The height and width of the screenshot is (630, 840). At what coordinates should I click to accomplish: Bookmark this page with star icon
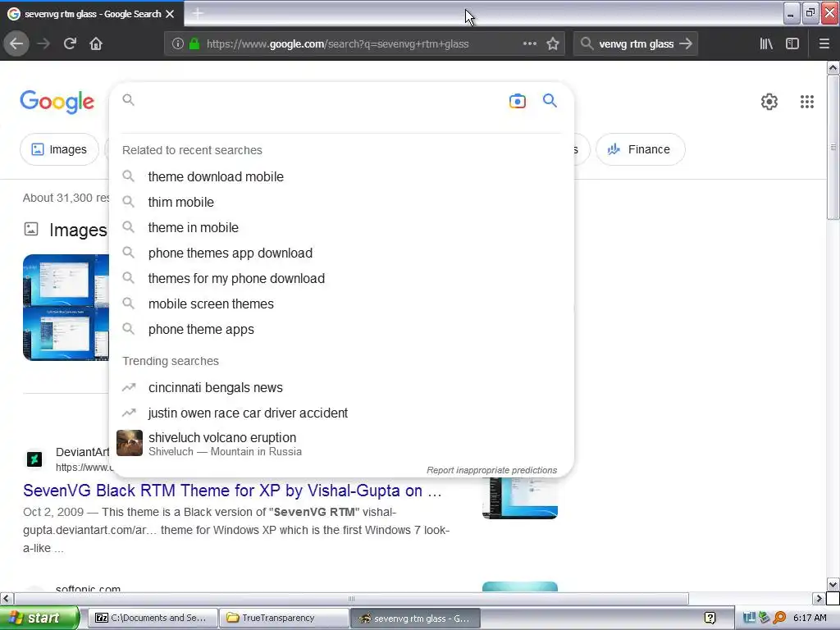click(553, 44)
